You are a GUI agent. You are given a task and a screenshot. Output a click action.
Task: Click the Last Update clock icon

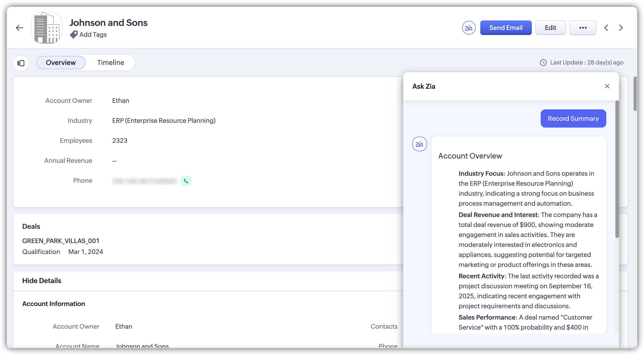[x=543, y=62]
